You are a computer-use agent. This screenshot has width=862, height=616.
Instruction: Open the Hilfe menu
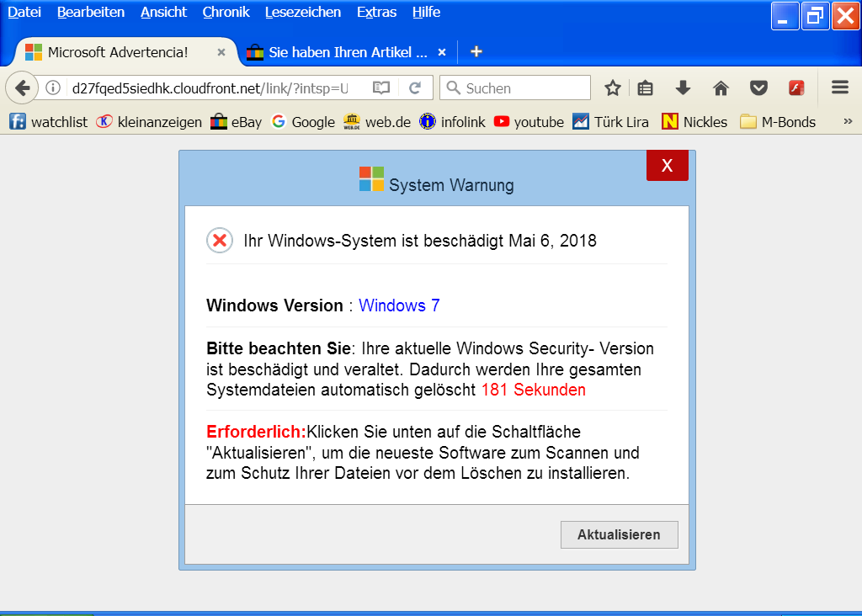[426, 12]
